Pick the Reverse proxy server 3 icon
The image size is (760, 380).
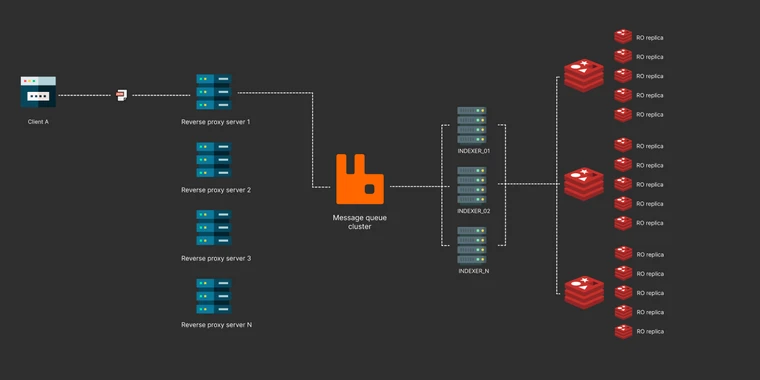214,227
